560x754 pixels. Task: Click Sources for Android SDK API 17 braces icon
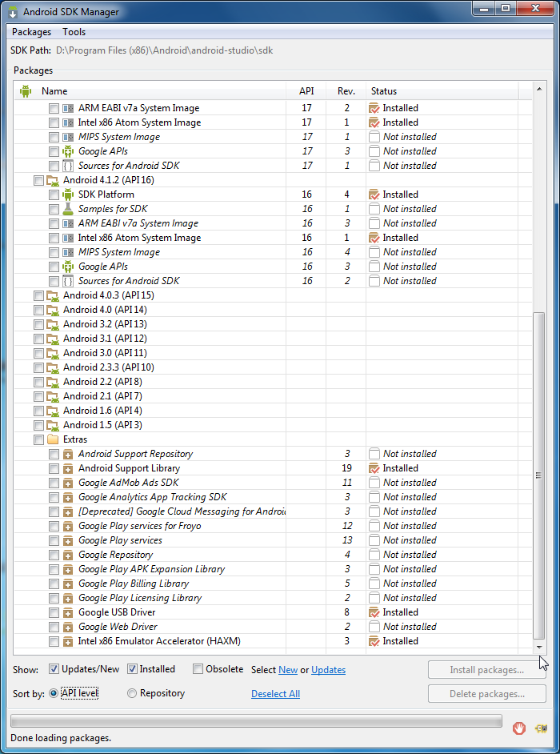(68, 166)
